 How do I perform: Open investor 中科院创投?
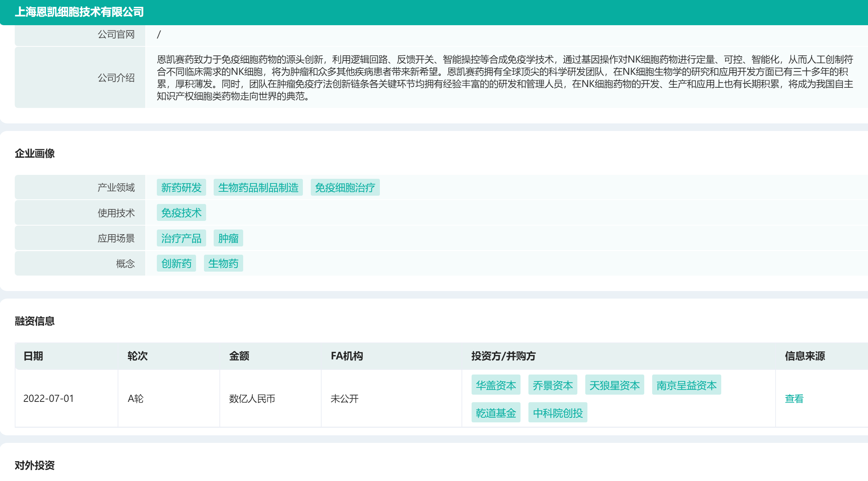coord(558,413)
